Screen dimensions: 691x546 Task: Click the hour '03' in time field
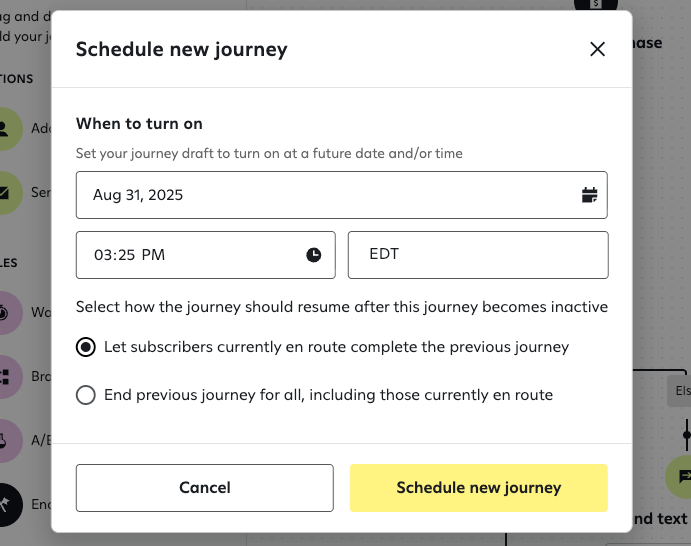(103, 255)
